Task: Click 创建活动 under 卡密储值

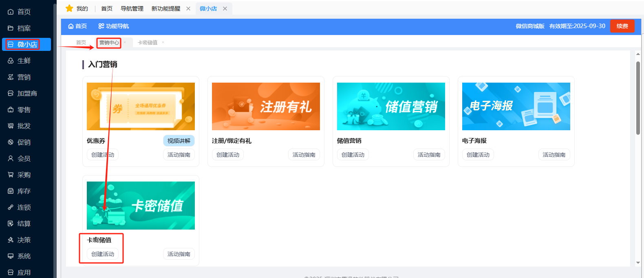Action: point(103,254)
